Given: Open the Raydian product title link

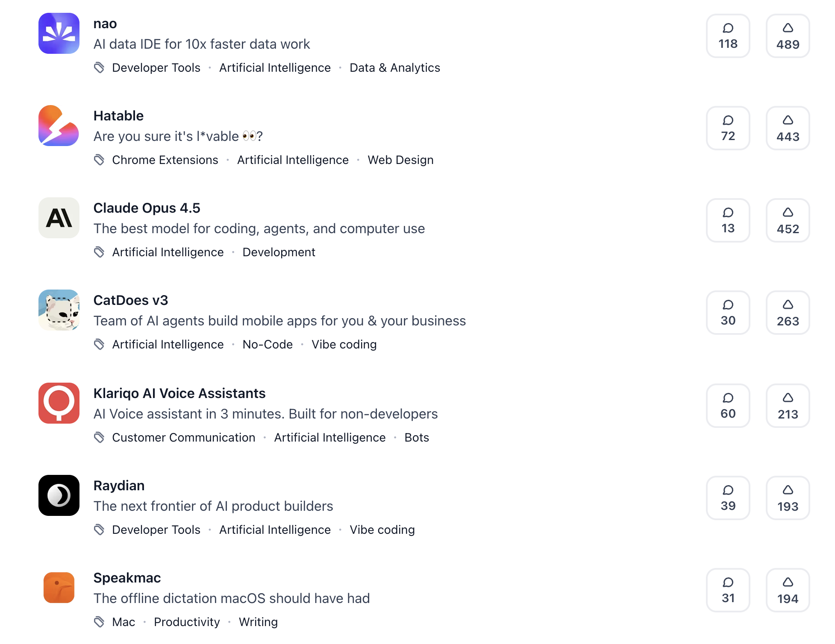Looking at the screenshot, I should (x=119, y=486).
